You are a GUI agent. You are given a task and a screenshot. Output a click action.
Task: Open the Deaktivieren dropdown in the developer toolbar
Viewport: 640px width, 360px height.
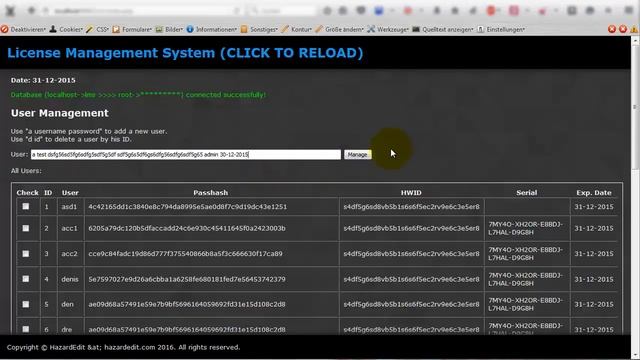click(24, 29)
